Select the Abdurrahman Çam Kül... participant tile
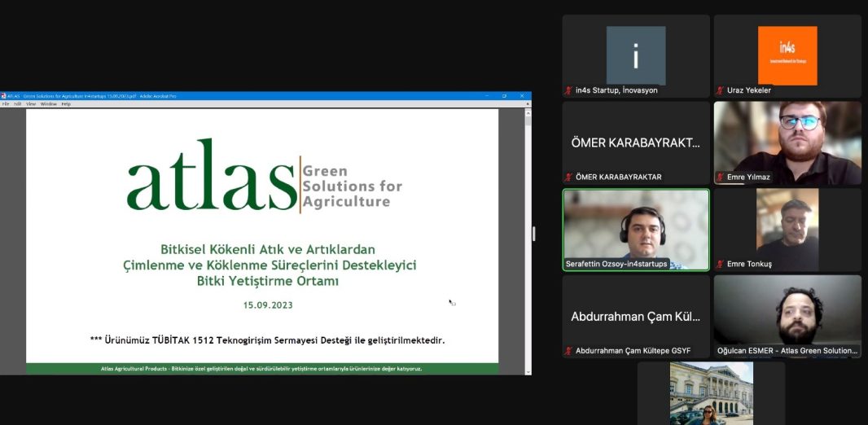The height and width of the screenshot is (425, 868). [x=636, y=317]
